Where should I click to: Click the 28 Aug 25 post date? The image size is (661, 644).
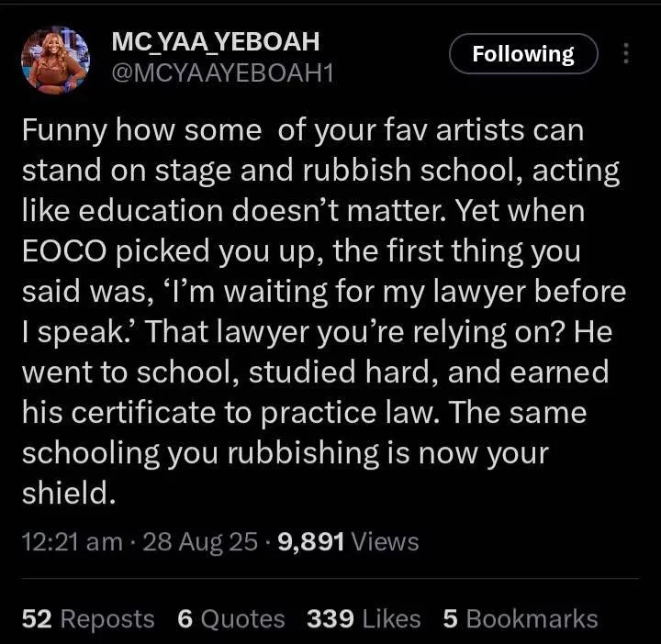click(x=200, y=541)
